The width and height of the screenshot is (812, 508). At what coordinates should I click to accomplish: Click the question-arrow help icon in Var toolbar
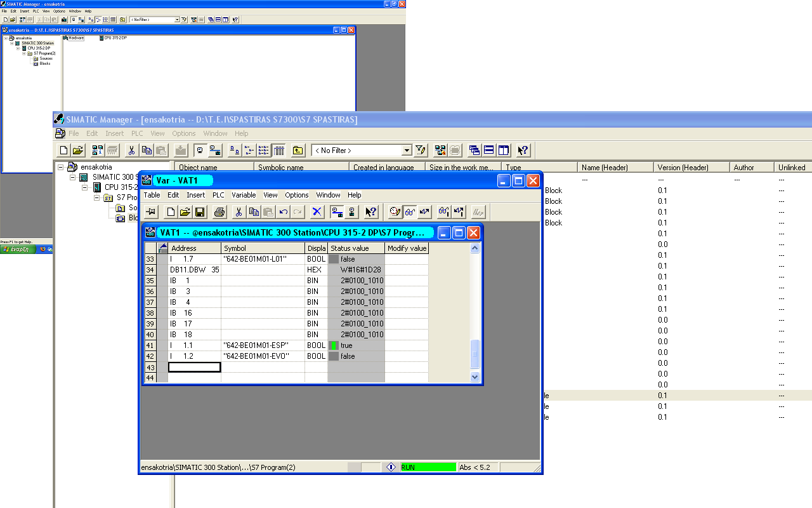pyautogui.click(x=371, y=211)
